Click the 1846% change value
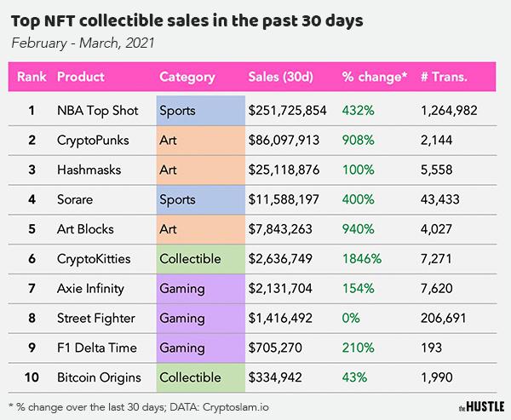The width and height of the screenshot is (511, 420). pyautogui.click(x=361, y=257)
